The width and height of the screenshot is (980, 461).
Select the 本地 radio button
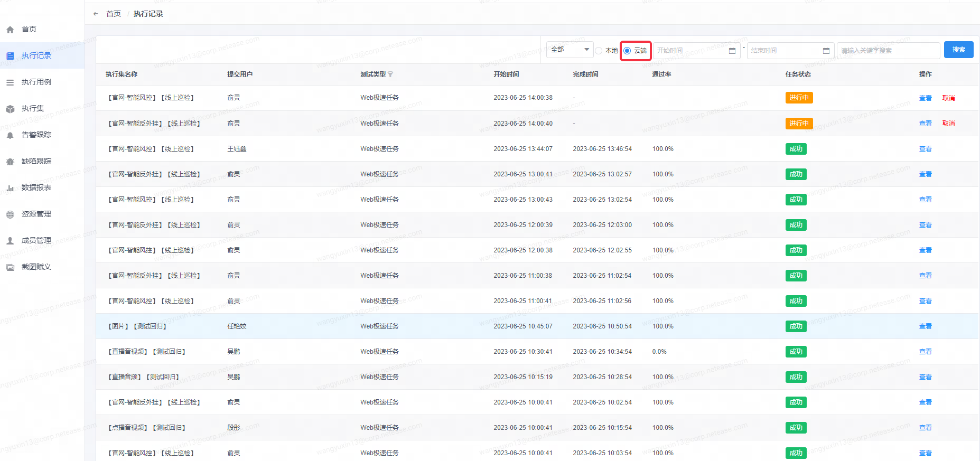coord(599,51)
